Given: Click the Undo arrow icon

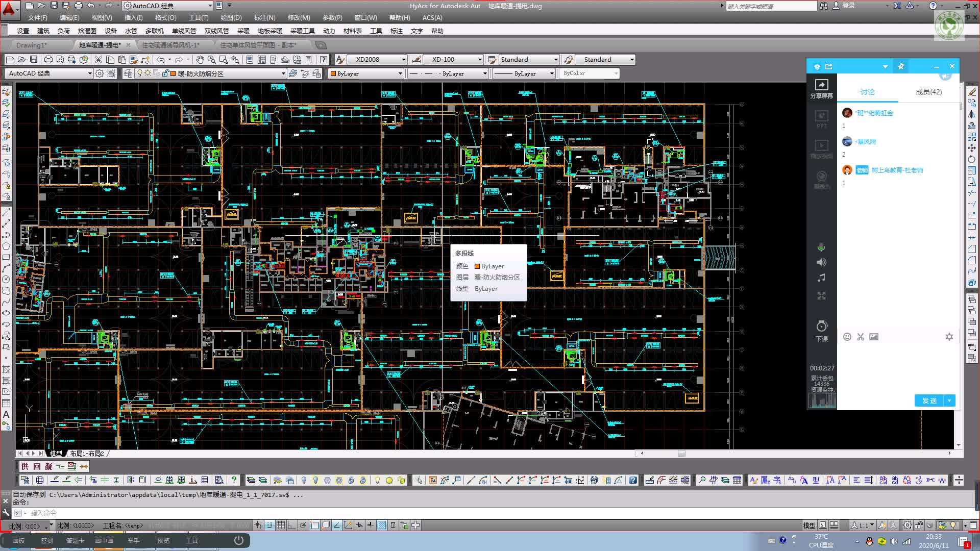Looking at the screenshot, I should pos(160,60).
